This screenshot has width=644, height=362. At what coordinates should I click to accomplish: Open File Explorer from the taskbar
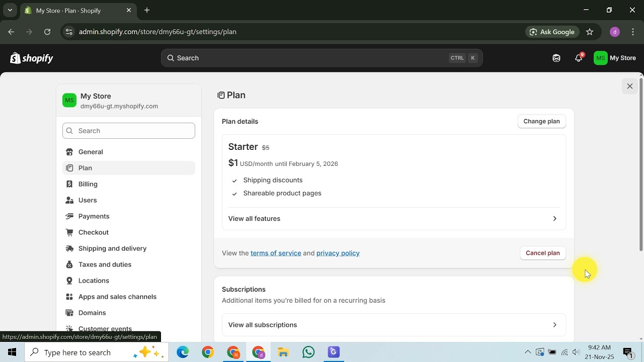(x=283, y=352)
